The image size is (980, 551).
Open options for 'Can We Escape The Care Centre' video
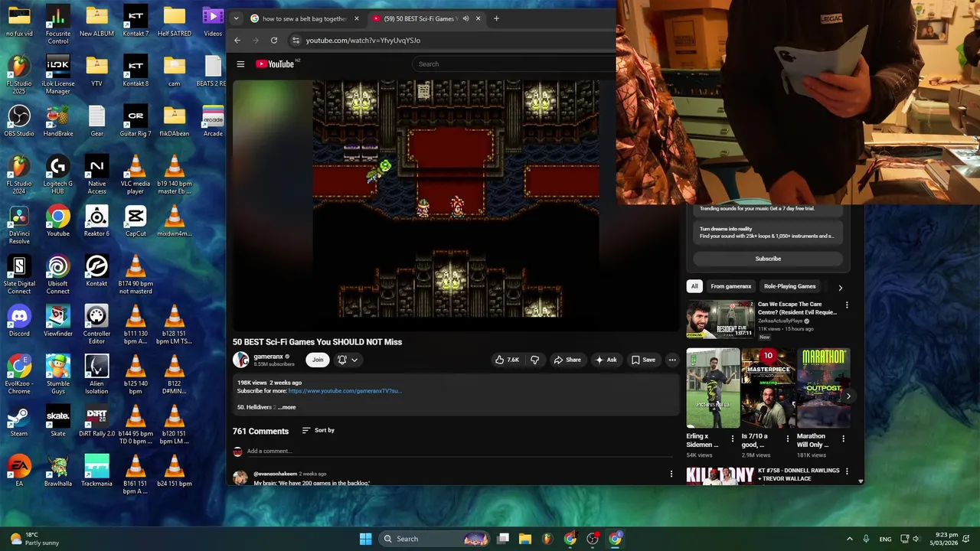pyautogui.click(x=847, y=305)
